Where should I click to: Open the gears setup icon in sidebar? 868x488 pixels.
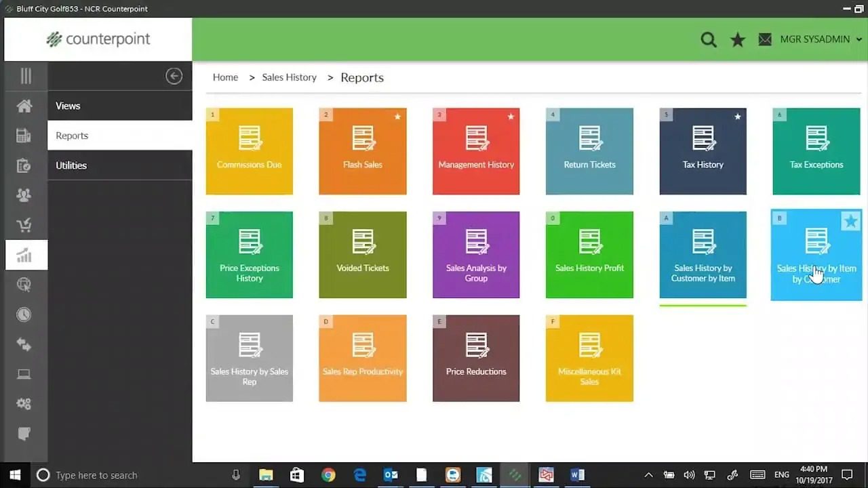[24, 404]
